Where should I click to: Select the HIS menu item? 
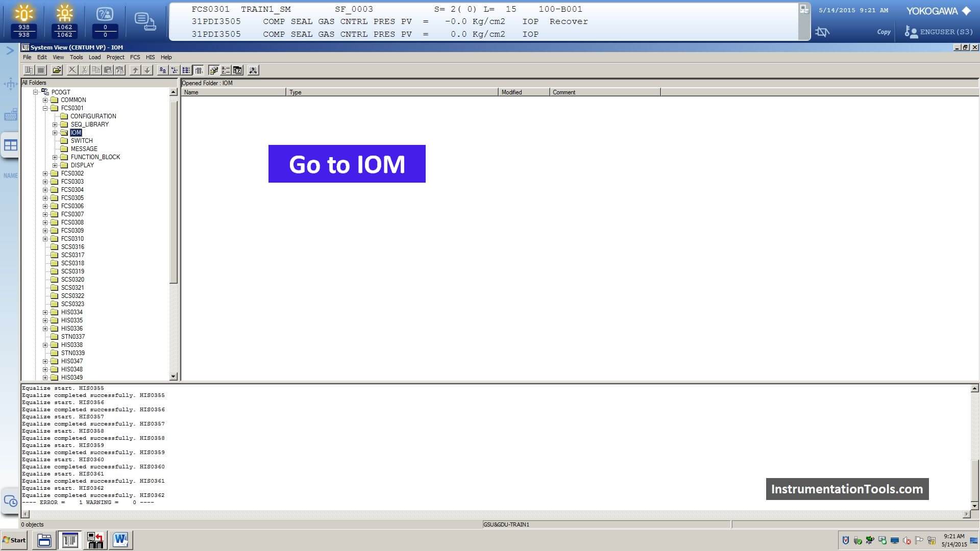tap(150, 57)
